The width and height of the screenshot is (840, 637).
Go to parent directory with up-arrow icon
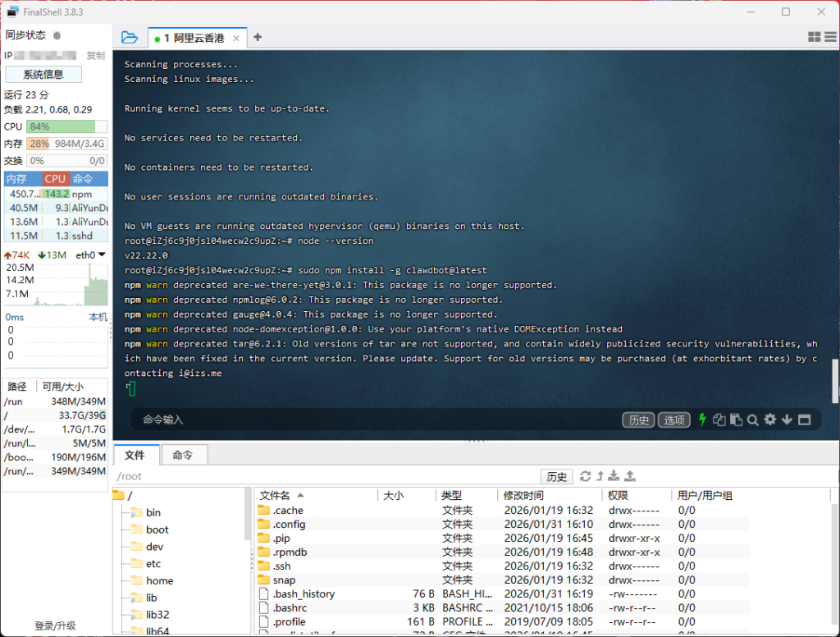click(x=600, y=476)
